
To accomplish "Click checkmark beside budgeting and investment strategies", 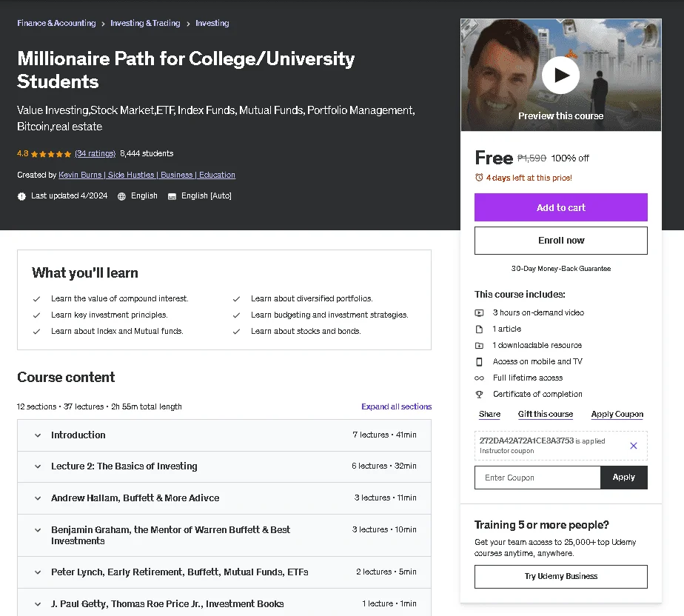I will [x=236, y=315].
